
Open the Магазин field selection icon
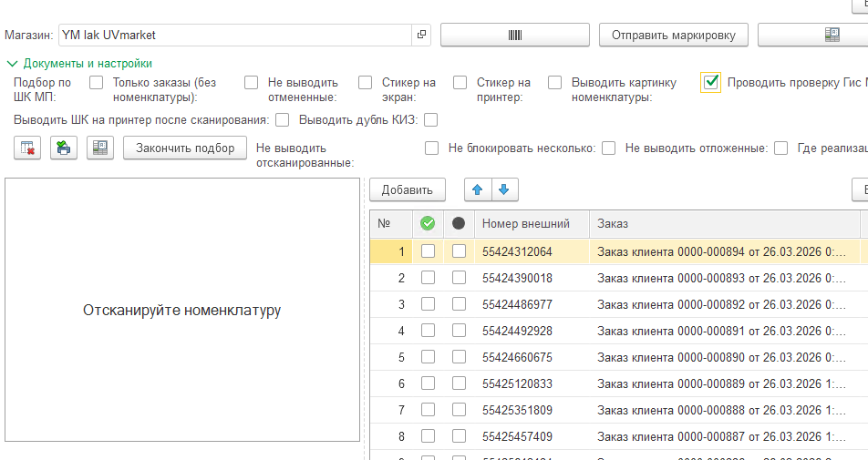point(421,35)
